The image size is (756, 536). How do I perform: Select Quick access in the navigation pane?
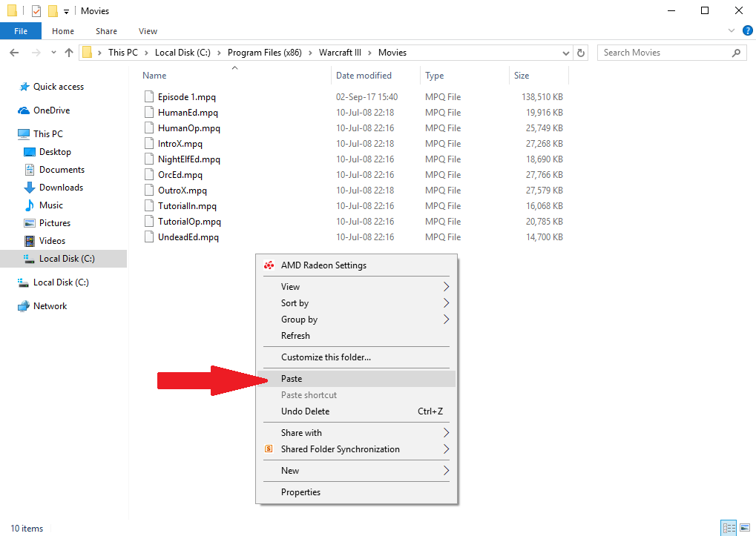[x=59, y=87]
